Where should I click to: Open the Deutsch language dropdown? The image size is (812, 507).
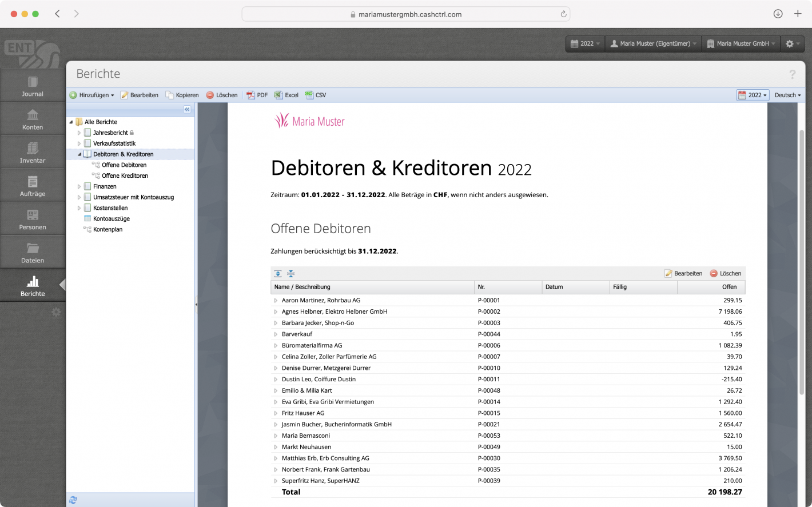(x=787, y=95)
